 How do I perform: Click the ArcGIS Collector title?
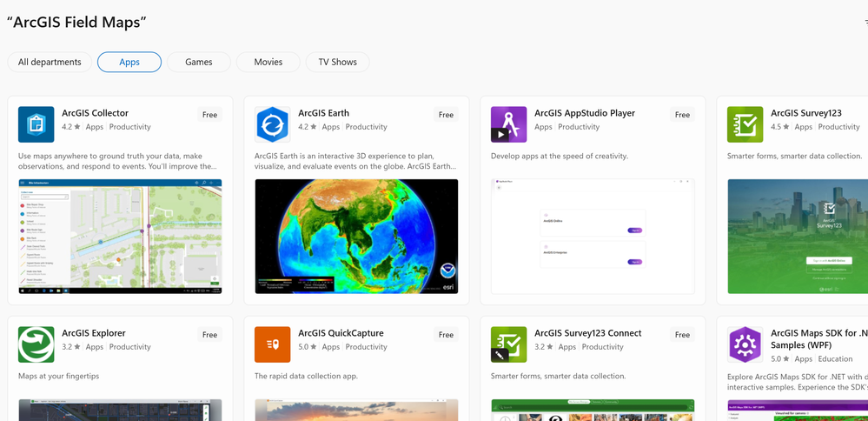tap(96, 113)
